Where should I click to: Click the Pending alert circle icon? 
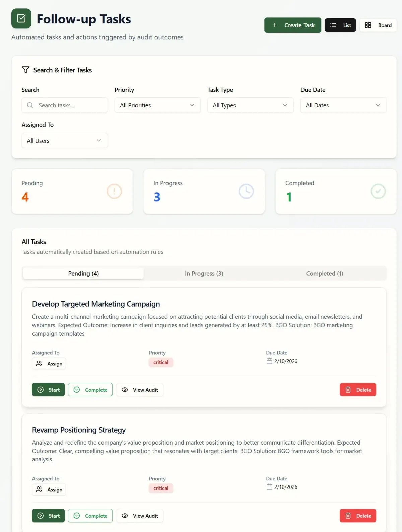click(114, 191)
